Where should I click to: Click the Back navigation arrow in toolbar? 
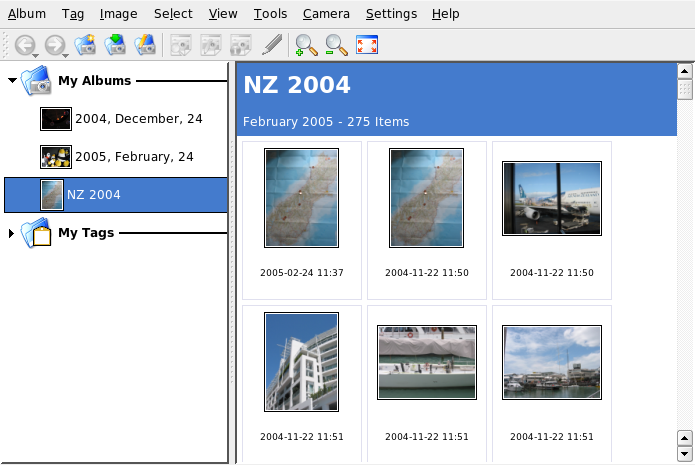24,44
